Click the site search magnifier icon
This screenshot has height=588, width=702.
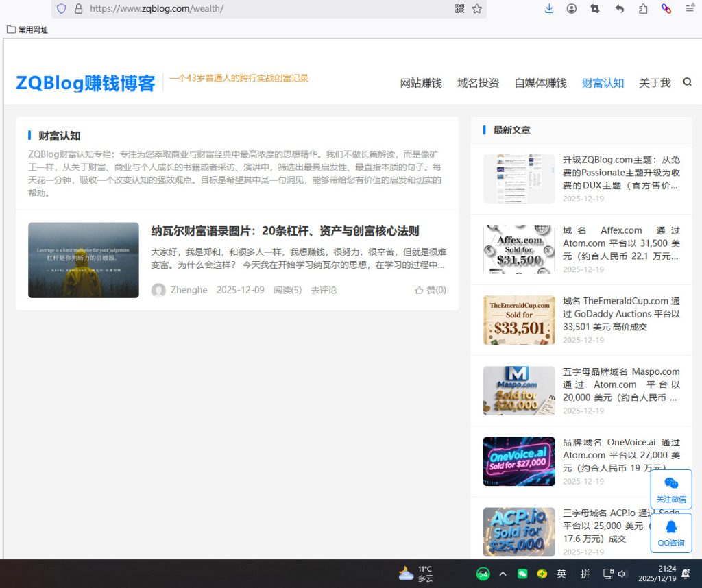click(687, 82)
